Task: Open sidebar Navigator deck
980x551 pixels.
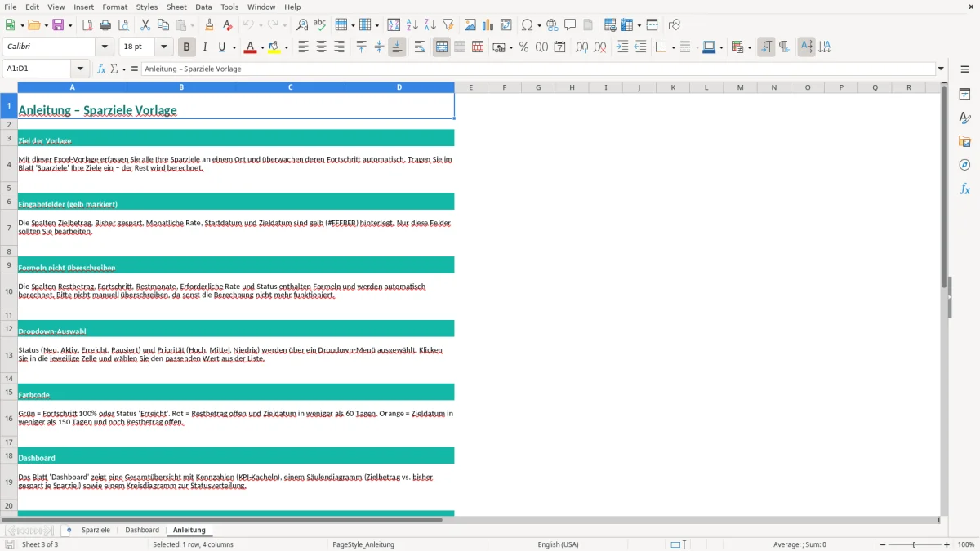Action: click(964, 166)
